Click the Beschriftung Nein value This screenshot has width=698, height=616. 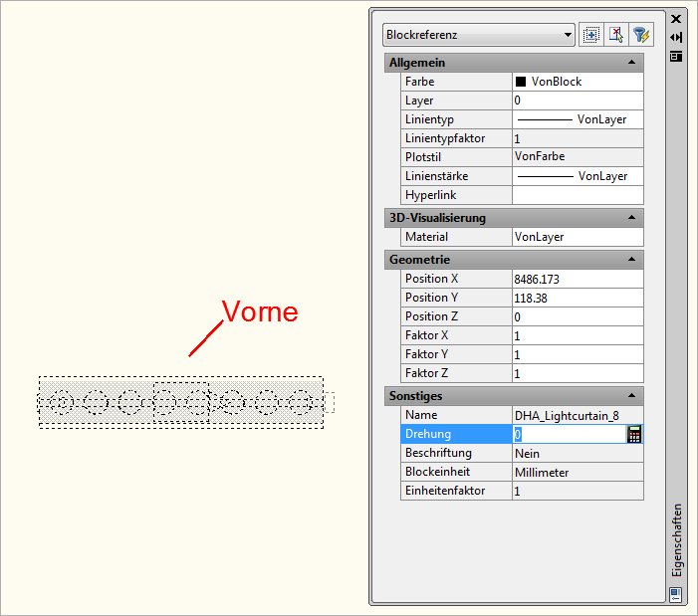(578, 453)
